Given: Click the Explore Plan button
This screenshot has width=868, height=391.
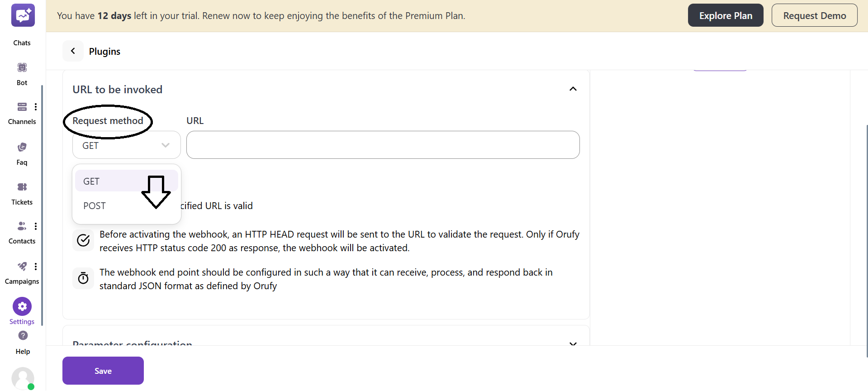Looking at the screenshot, I should pos(725,15).
